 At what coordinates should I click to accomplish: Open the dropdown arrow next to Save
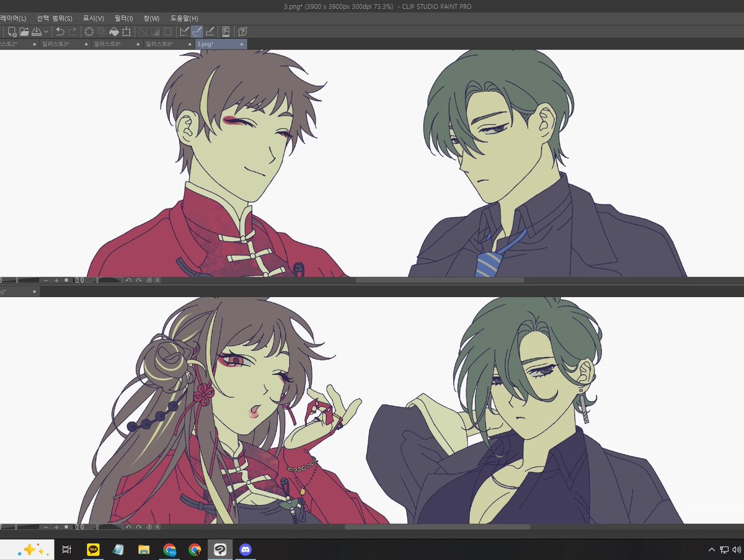point(46,31)
